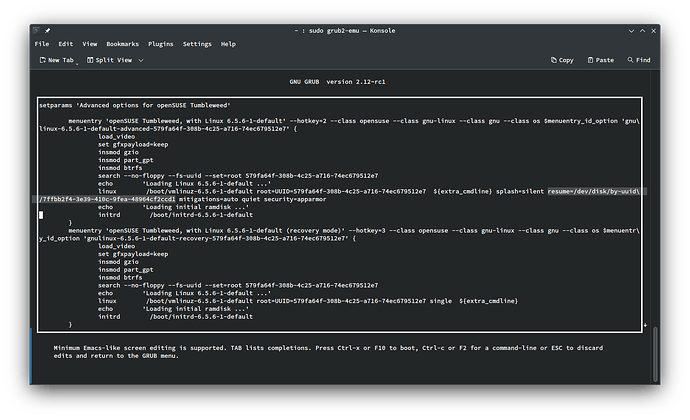Open the View menu

click(x=89, y=44)
